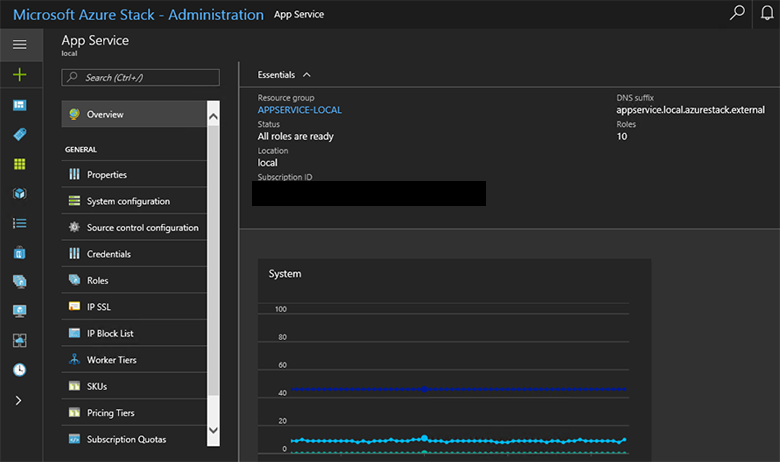
Task: Click the green grid All resources icon
Action: point(20,164)
